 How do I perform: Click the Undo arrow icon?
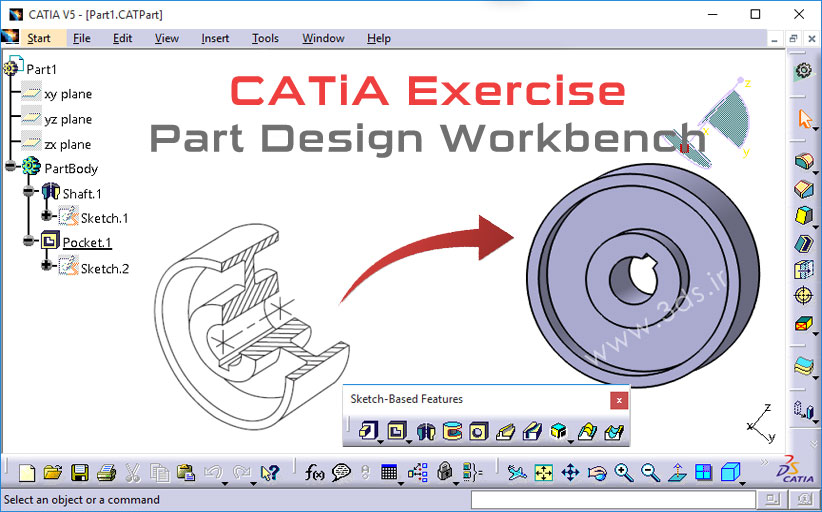213,472
